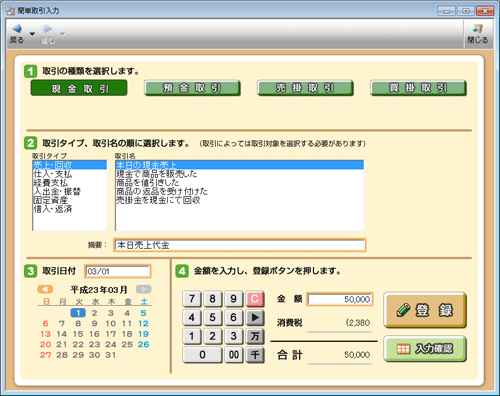Click the 千 thousand key
Viewport: 500px width, 396px height.
point(255,355)
